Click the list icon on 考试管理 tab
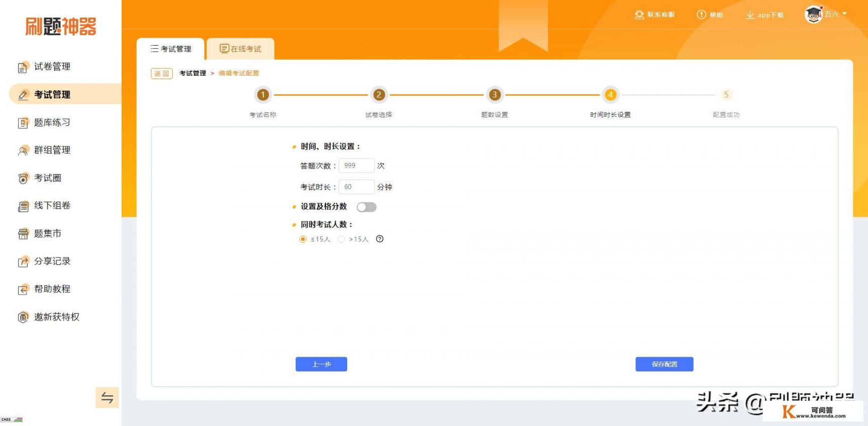 click(154, 49)
